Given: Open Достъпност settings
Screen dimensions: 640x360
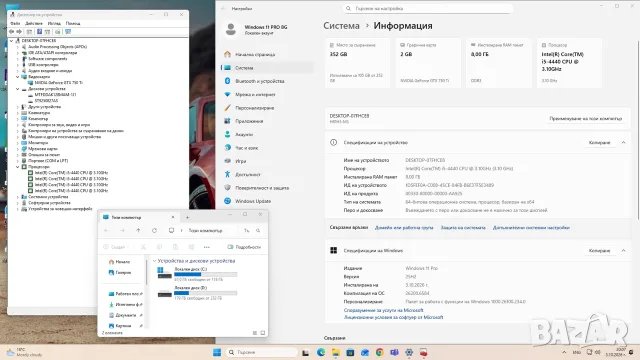Looking at the screenshot, I should click(x=268, y=174).
